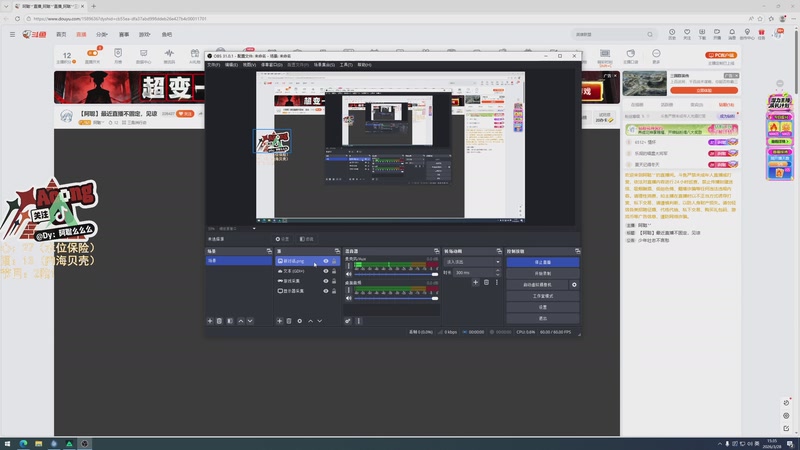Open Douyu follow heart icon
Viewport: 800px width, 450px height.
(x=687, y=33)
